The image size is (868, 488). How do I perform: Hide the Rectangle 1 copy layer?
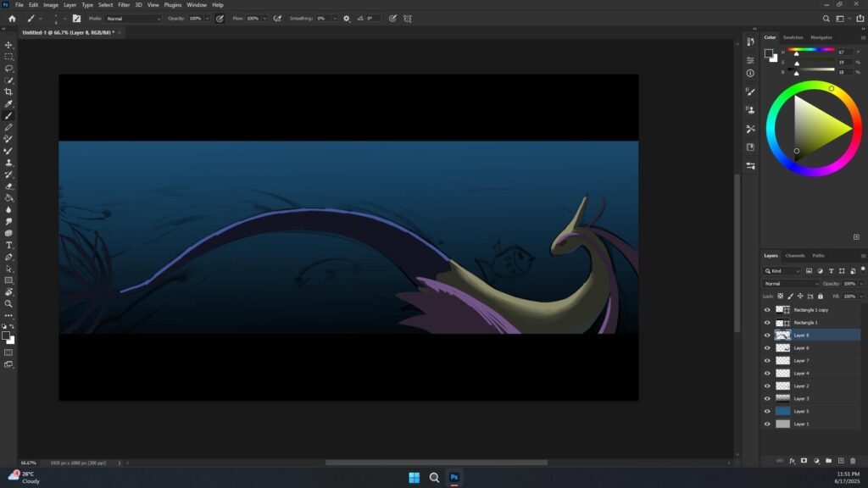tap(767, 310)
